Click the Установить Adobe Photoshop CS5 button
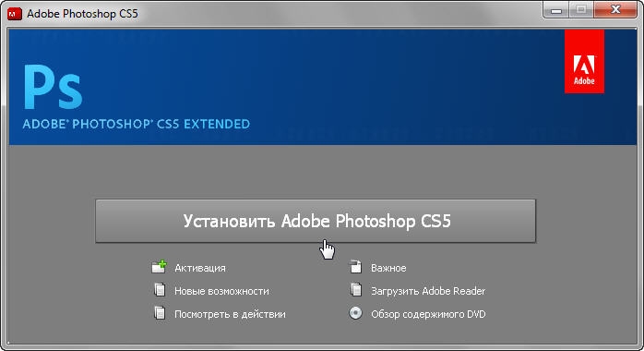644x351 pixels. (x=316, y=221)
